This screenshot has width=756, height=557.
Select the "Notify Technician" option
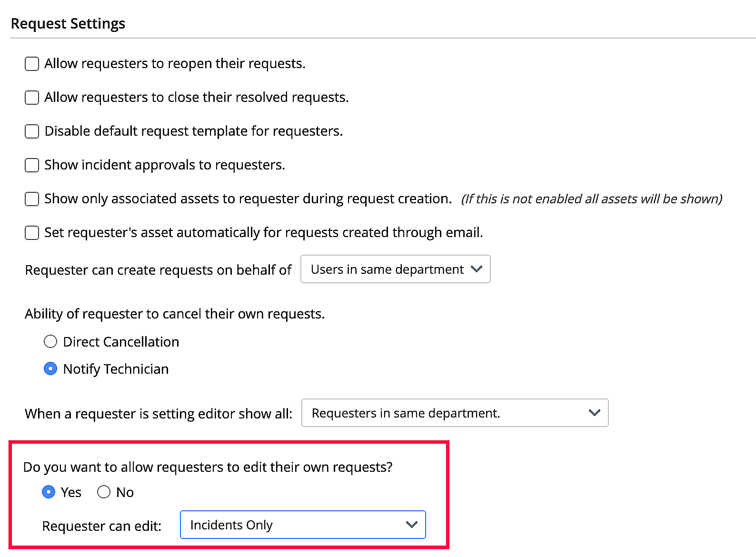[50, 368]
